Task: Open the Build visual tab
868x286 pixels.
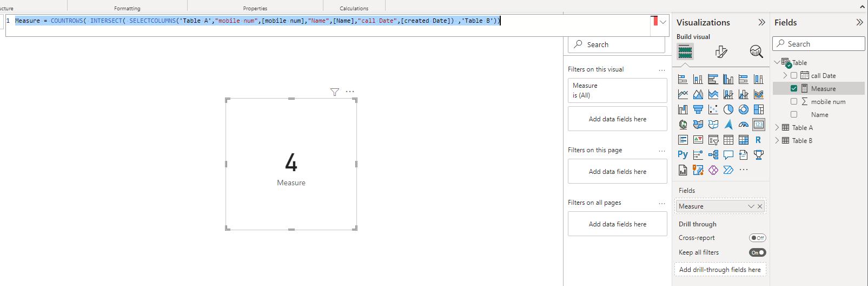Action: (685, 51)
